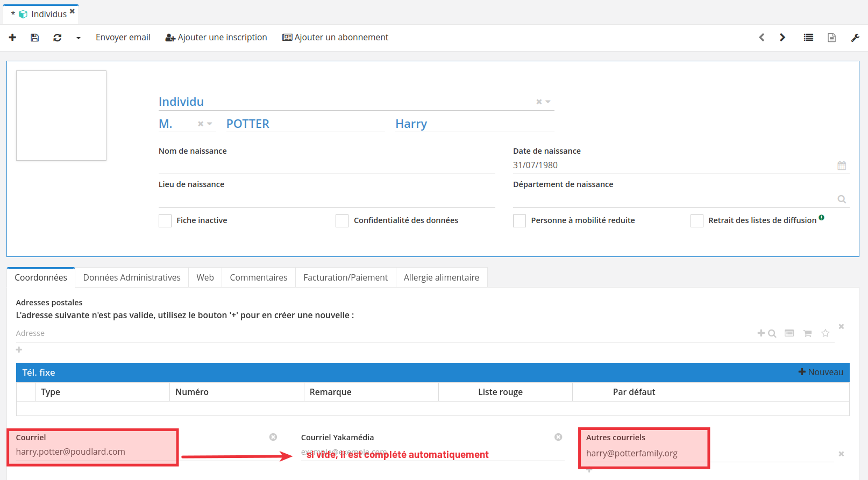868x480 pixels.
Task: Click Nouveau in Tél. fixe header
Action: coord(821,372)
